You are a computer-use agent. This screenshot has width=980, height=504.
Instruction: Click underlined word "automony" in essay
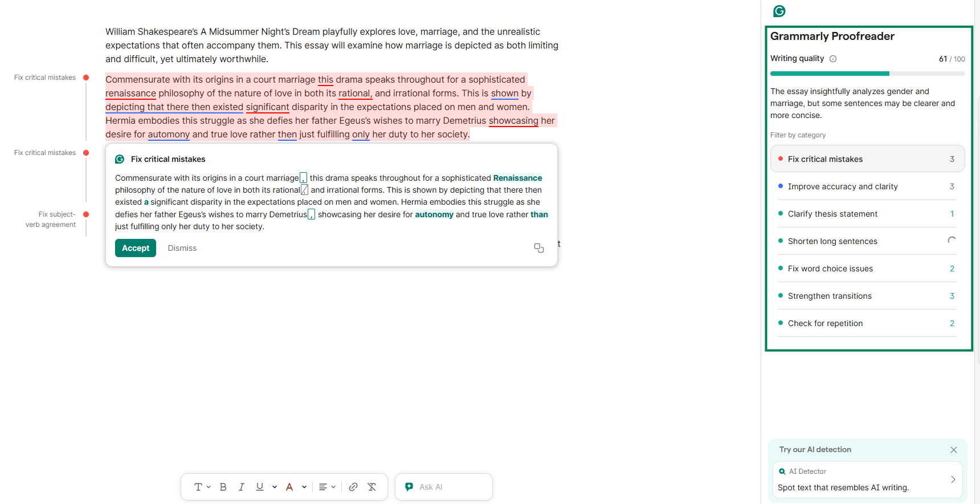[x=169, y=135]
